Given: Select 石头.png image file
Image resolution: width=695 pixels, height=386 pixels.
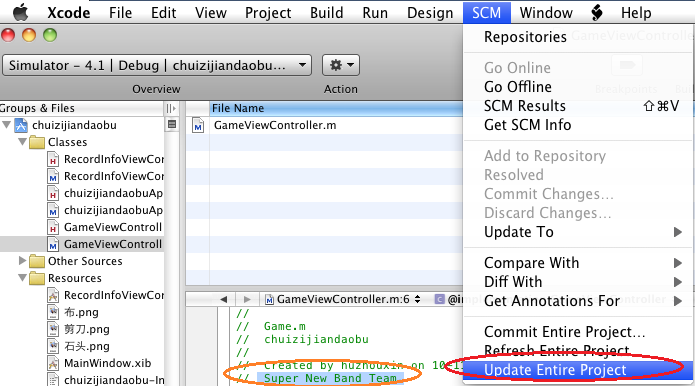Looking at the screenshot, I should click(79, 346).
